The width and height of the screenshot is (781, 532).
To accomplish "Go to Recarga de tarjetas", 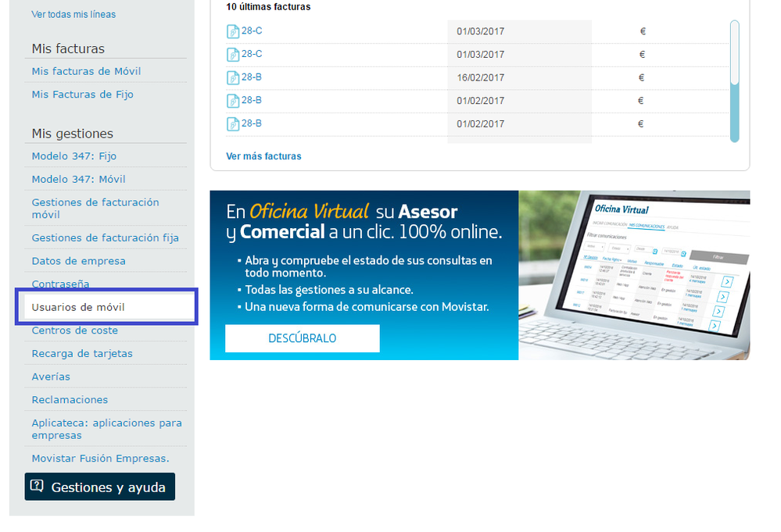I will click(82, 353).
